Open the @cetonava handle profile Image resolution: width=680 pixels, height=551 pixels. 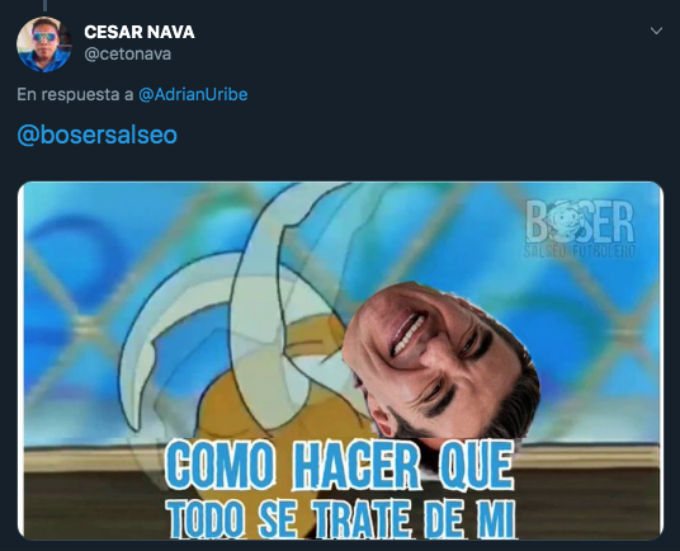128,55
